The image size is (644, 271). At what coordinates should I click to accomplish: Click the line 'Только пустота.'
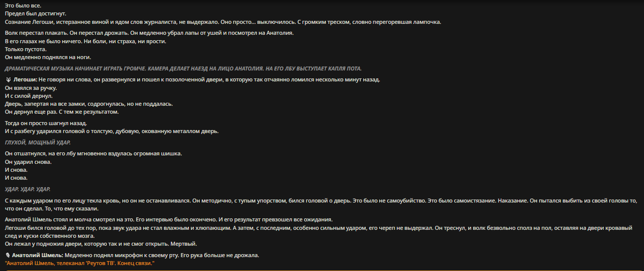26,49
